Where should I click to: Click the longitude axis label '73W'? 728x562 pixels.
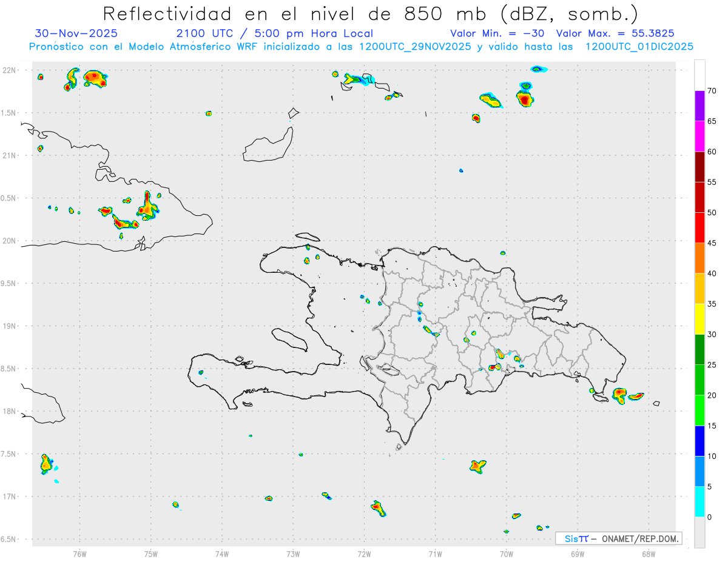[x=293, y=554]
